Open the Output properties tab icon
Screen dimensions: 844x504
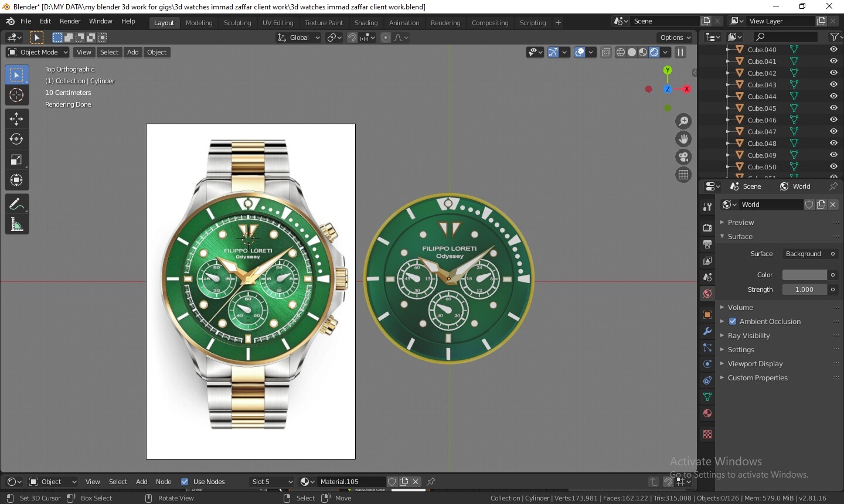(707, 244)
